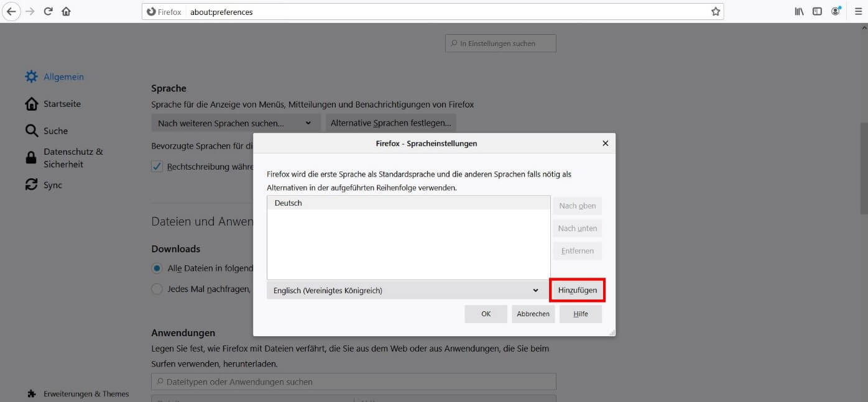Click the Downloads heading

point(176,249)
